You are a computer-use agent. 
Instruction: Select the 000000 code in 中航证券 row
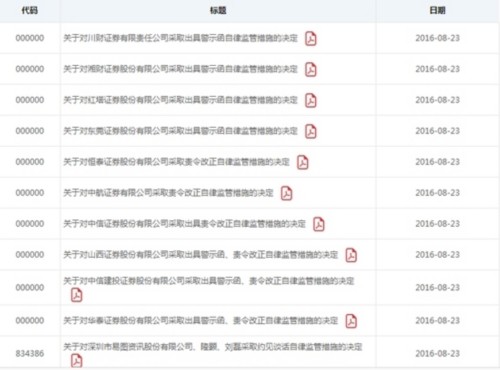[x=30, y=193]
